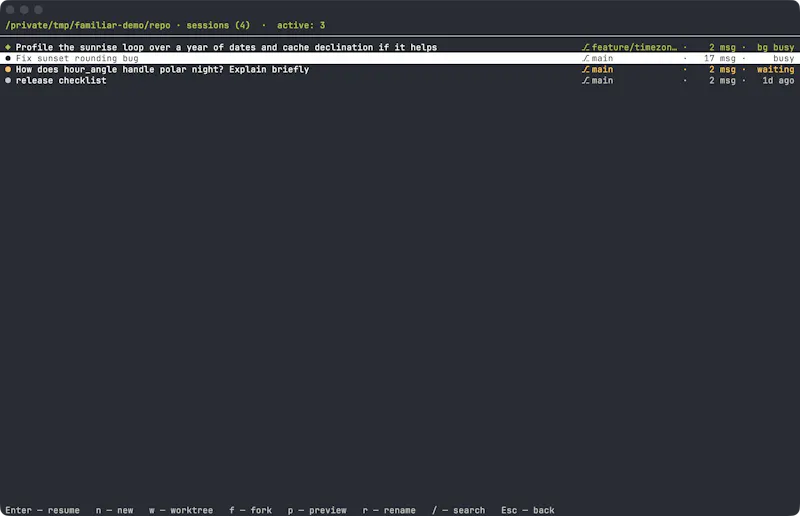Screen dimensions: 800x516
Task: Click the orange status dot for hour_angle session
Action: [8, 69]
